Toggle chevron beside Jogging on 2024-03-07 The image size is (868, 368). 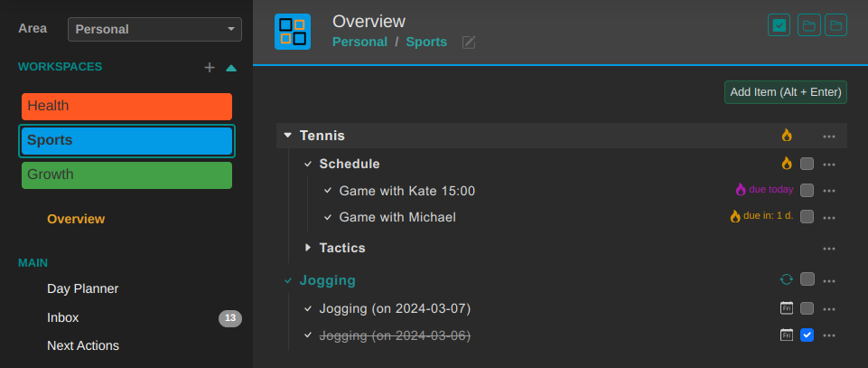pos(308,308)
